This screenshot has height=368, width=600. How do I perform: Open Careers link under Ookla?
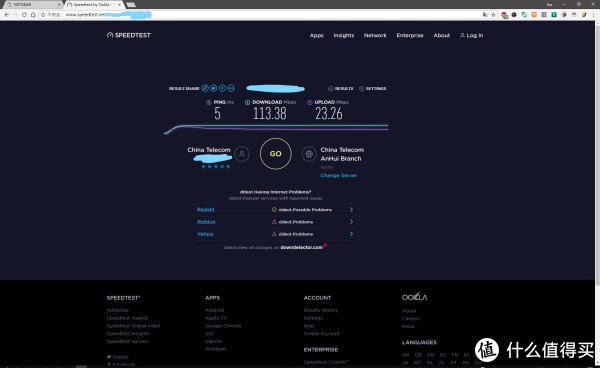coord(411,319)
